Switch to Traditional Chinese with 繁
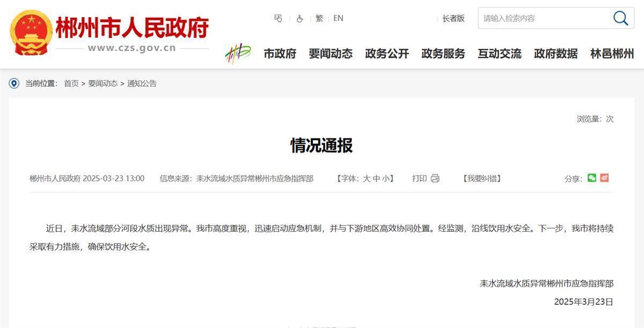 [x=319, y=18]
